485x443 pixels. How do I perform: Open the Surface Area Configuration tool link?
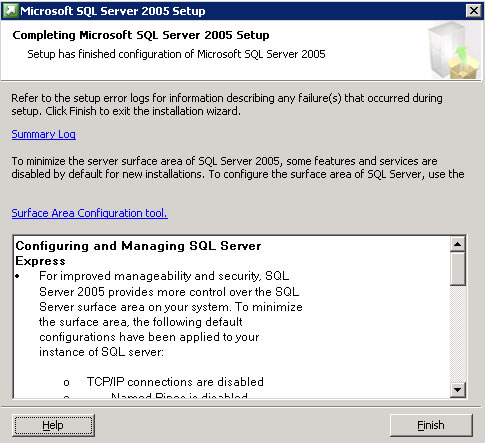coord(90,213)
